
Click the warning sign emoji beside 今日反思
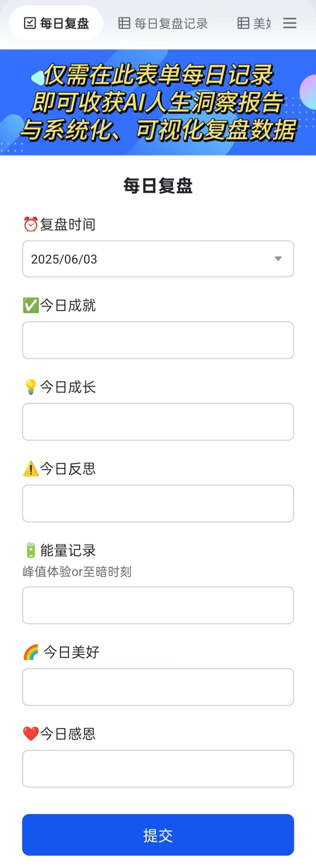pos(31,469)
